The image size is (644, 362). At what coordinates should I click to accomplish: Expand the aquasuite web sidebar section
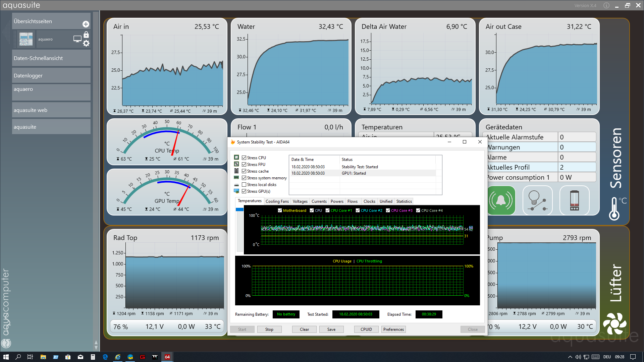(51, 110)
